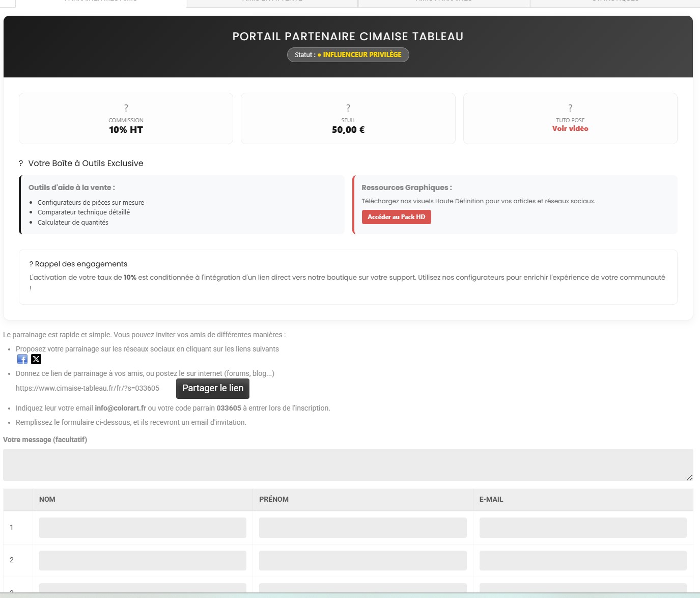Select the referral link cimaise-tableau.fr
This screenshot has width=700, height=598.
click(88, 388)
